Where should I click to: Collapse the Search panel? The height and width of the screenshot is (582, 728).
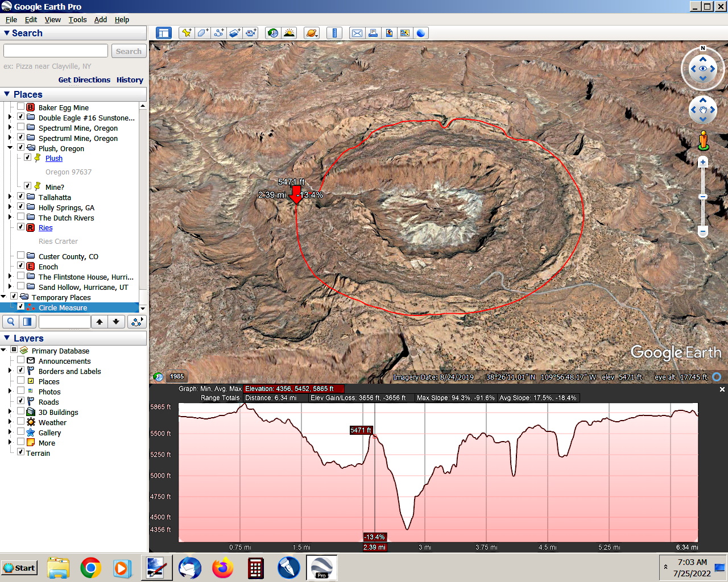click(7, 33)
